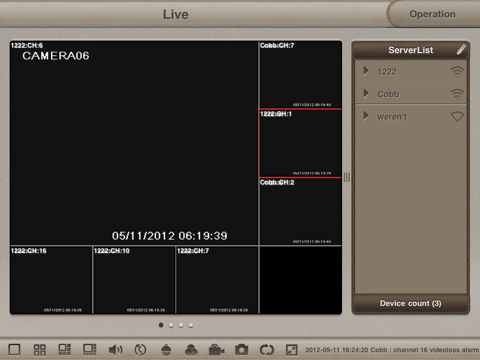Viewport: 480px width, 360px height.
Task: Click the weren't server name
Action: pos(392,117)
